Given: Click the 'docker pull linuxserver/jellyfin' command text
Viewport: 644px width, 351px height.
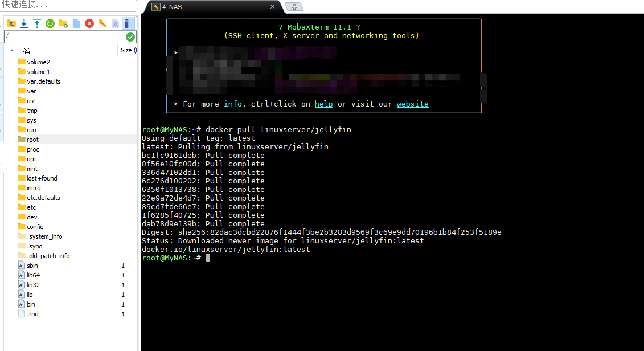Looking at the screenshot, I should [x=278, y=129].
